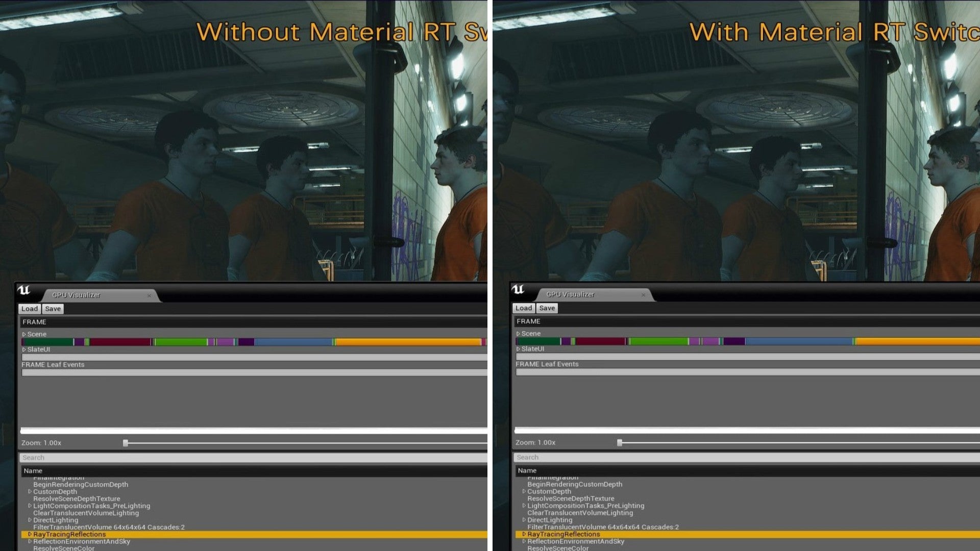This screenshot has width=980, height=551.
Task: Click Search field in right GPU Visualizer
Action: (747, 458)
